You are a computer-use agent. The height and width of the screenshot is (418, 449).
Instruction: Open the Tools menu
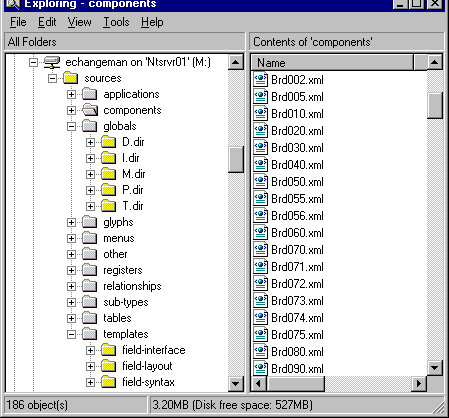116,22
